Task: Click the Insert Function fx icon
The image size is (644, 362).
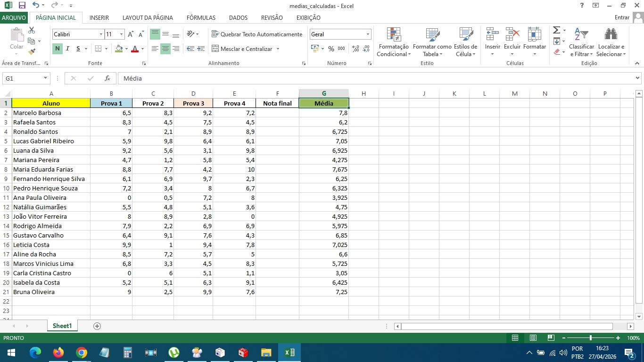Action: (107, 78)
